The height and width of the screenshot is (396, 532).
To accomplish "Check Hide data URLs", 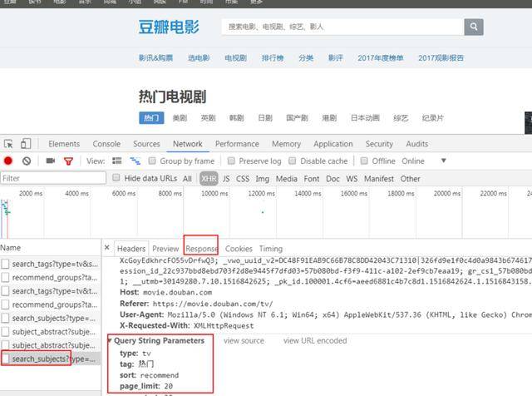I will pos(116,178).
